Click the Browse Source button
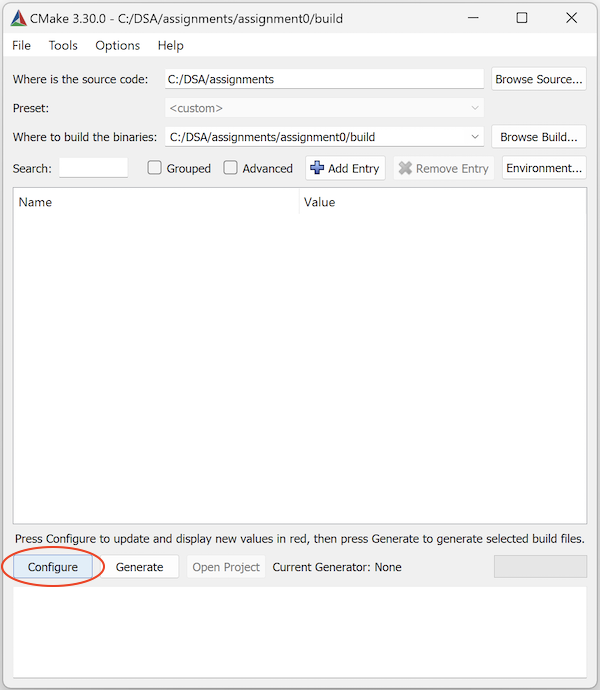 click(538, 79)
